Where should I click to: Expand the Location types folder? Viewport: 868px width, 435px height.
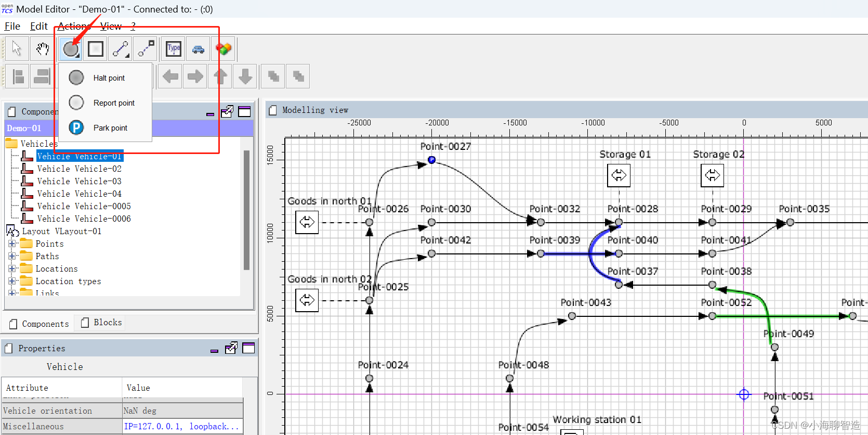tap(12, 281)
